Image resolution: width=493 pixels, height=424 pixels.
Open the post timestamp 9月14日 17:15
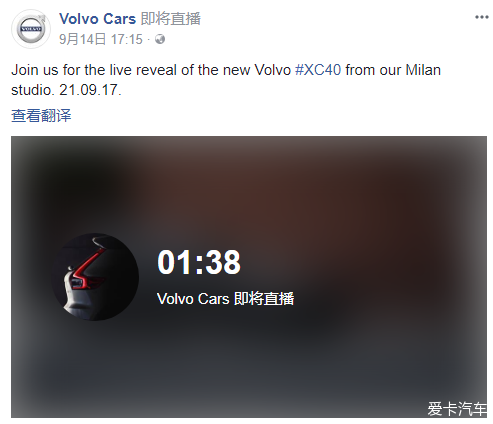(x=101, y=39)
